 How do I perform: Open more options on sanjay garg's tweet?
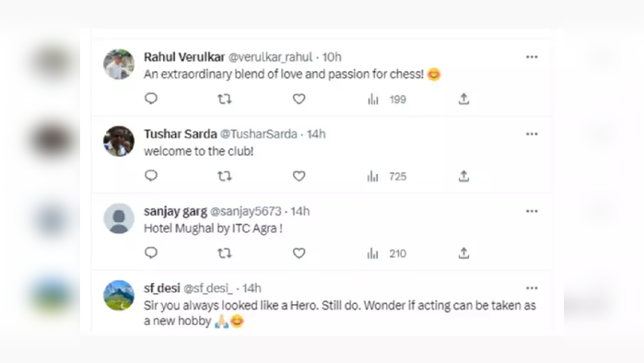click(x=532, y=212)
